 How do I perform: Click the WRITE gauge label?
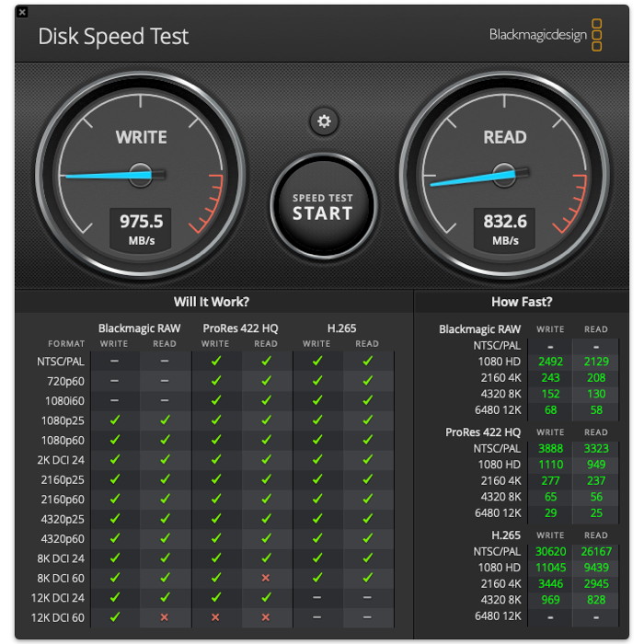pyautogui.click(x=141, y=137)
